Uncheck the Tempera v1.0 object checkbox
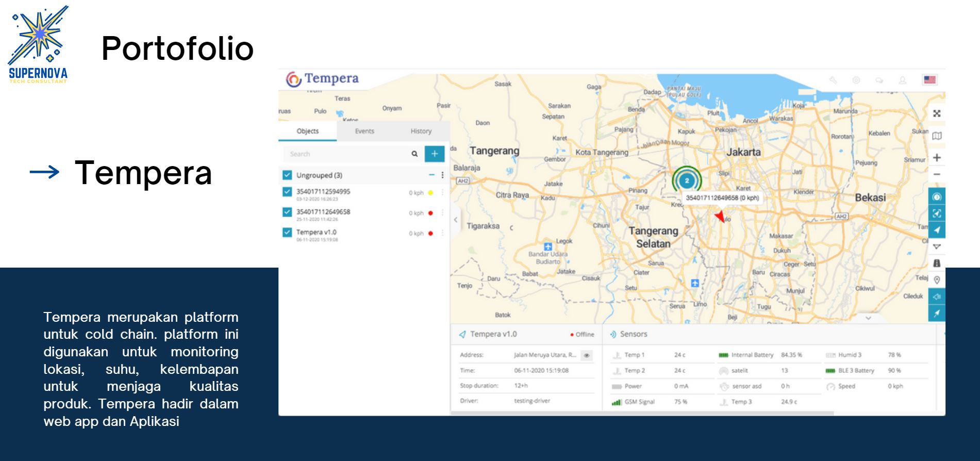 (x=287, y=233)
